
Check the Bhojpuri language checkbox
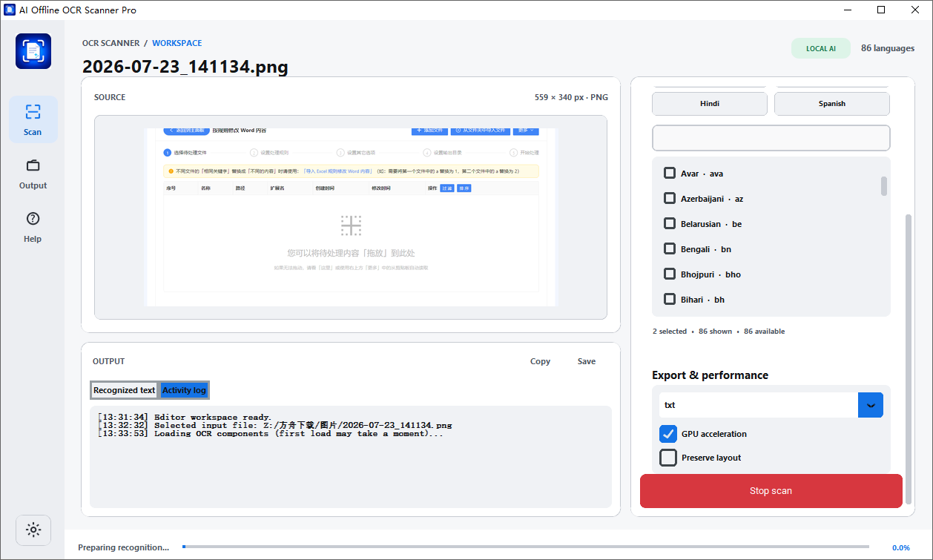coord(669,274)
